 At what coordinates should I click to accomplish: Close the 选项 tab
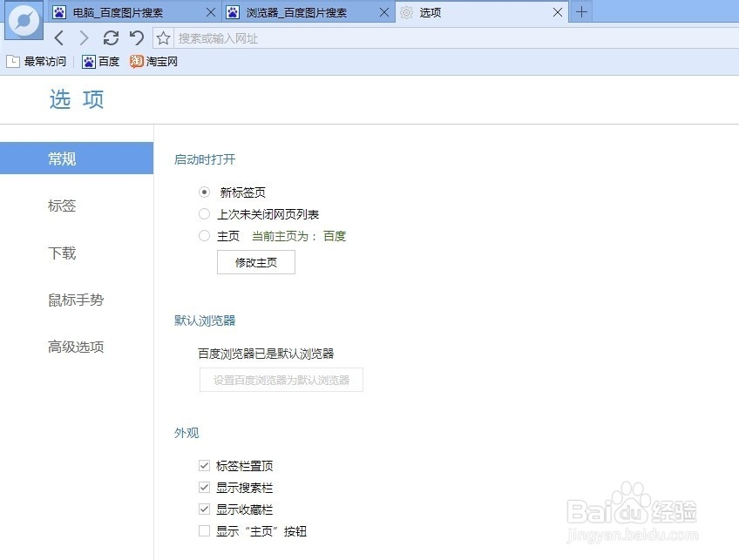coord(558,13)
